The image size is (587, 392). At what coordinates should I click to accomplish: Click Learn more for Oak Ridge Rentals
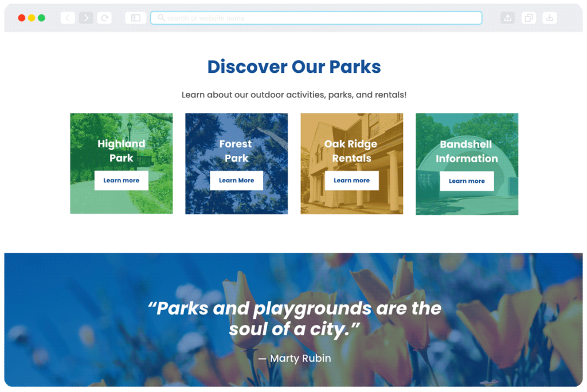point(351,180)
